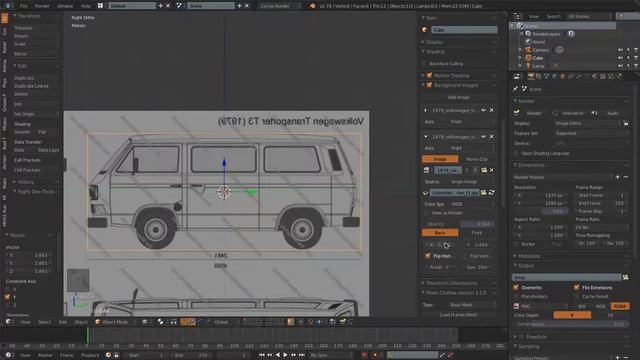640x360 pixels.
Task: Remove the Right axis background image
Action: pyautogui.click(x=491, y=136)
